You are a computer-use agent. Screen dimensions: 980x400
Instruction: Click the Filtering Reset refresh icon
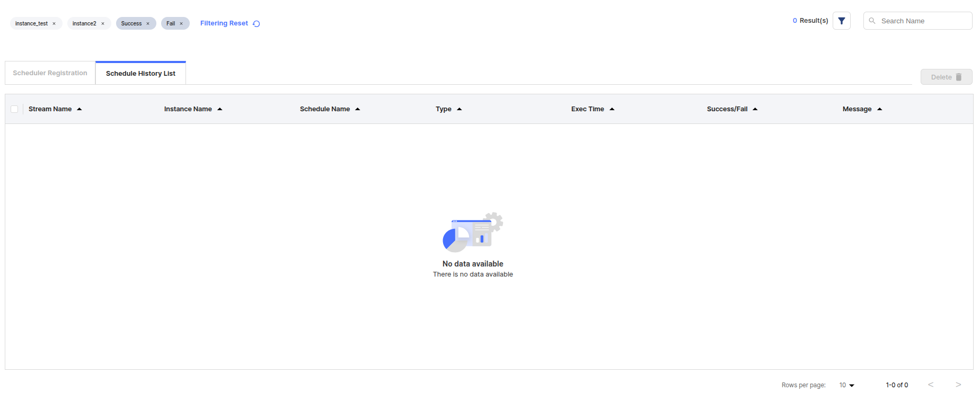pos(257,24)
